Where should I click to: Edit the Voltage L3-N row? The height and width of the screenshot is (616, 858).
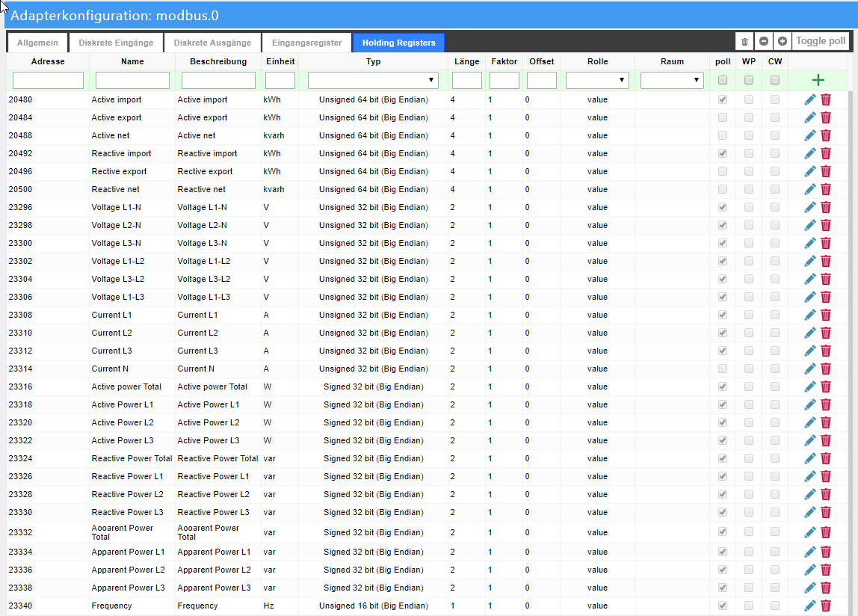[x=810, y=243]
